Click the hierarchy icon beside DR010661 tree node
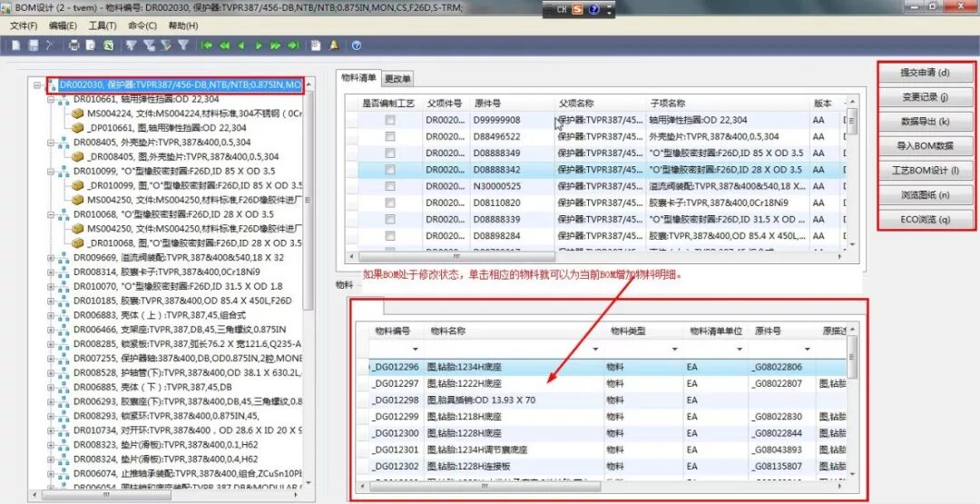Viewport: 980px width, 504px height. click(64, 99)
